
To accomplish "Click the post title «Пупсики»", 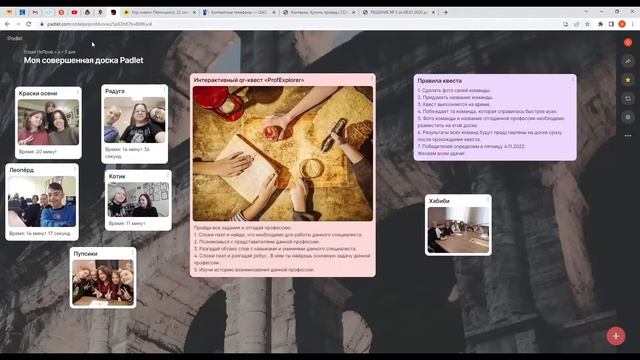I will [85, 253].
